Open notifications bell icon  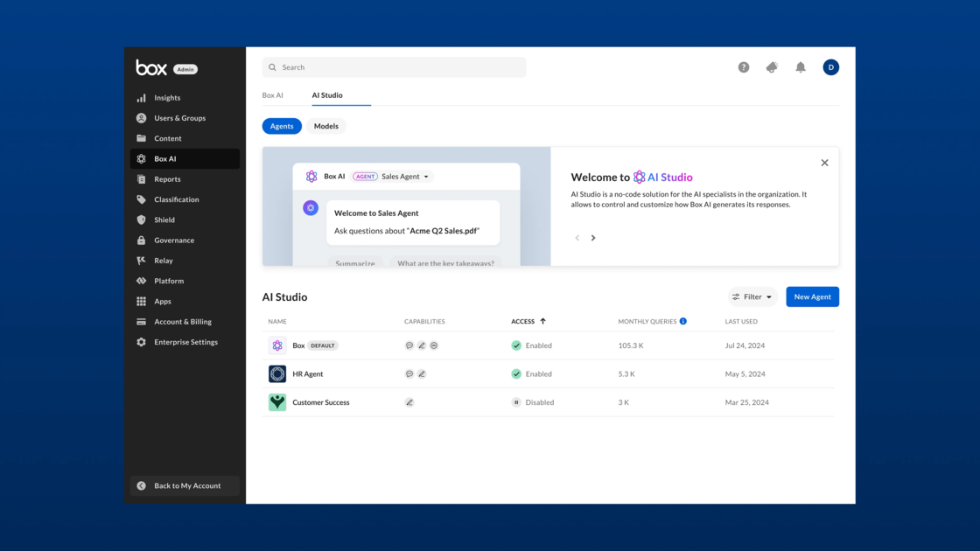coord(801,67)
